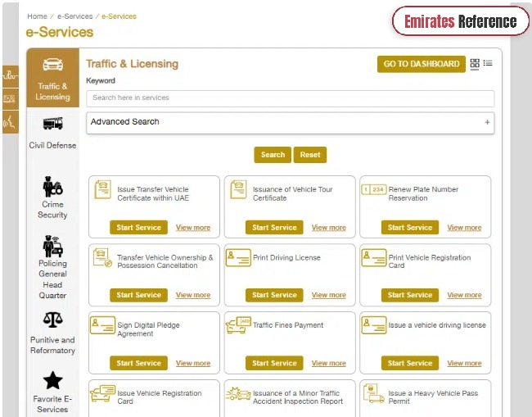The image size is (532, 417).
Task: Click Sign Digital Pledge Agreement icon
Action: coord(103,325)
